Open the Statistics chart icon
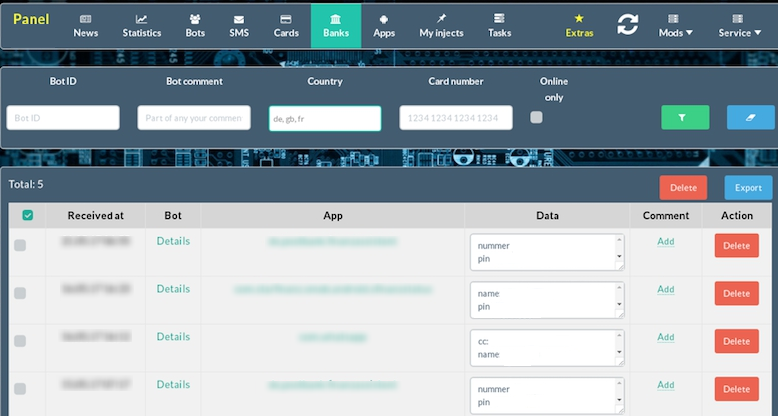 click(x=141, y=19)
